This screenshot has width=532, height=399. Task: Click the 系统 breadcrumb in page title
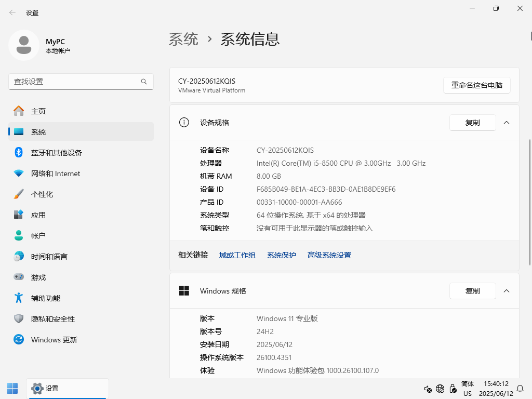[183, 39]
